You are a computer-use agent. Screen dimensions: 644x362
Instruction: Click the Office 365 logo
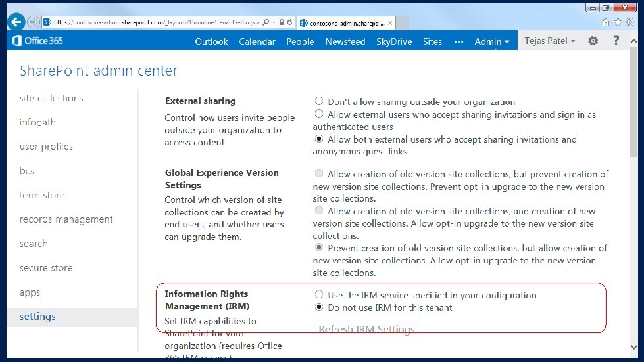37,41
